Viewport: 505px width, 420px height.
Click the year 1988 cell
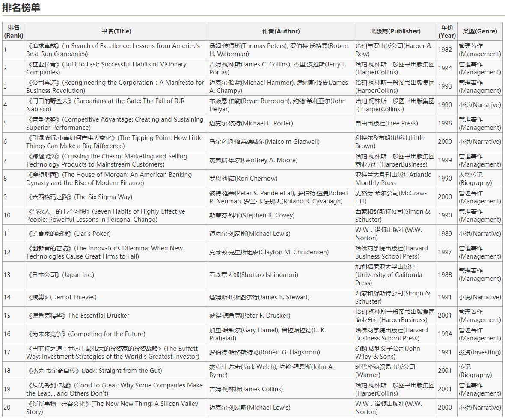click(447, 275)
